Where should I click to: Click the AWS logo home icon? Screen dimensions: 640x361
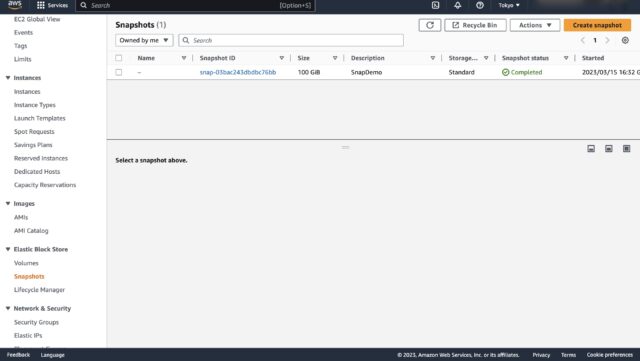[15, 5]
